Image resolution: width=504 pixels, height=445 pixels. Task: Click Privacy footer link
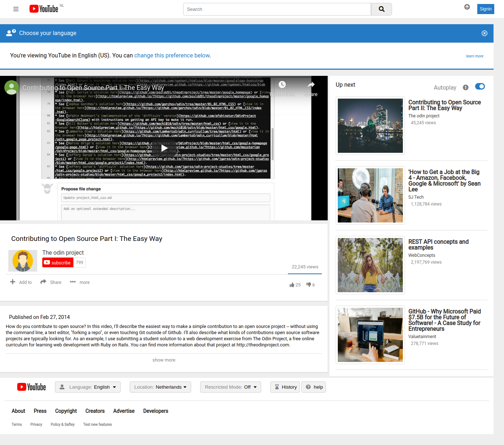pos(36,424)
